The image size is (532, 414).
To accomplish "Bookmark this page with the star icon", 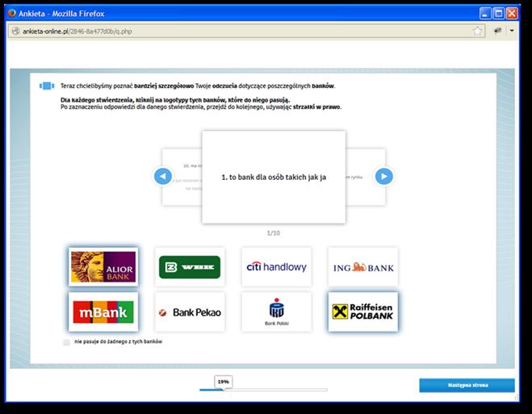I will coord(477,31).
